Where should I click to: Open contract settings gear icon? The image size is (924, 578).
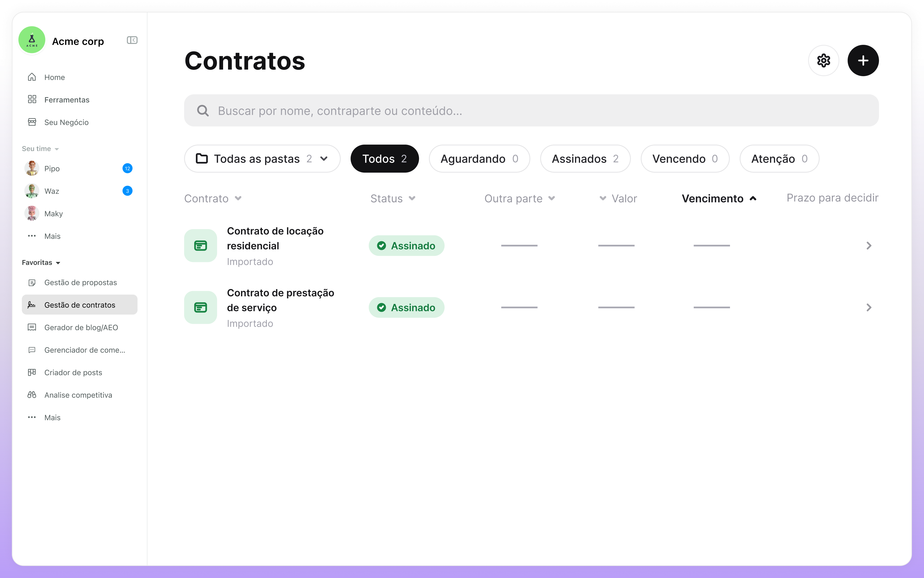click(x=823, y=60)
